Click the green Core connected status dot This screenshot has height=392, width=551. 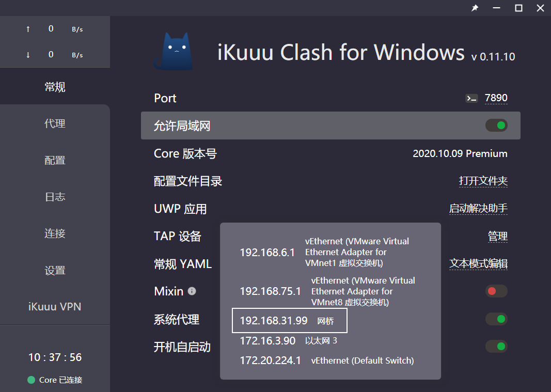[32, 380]
